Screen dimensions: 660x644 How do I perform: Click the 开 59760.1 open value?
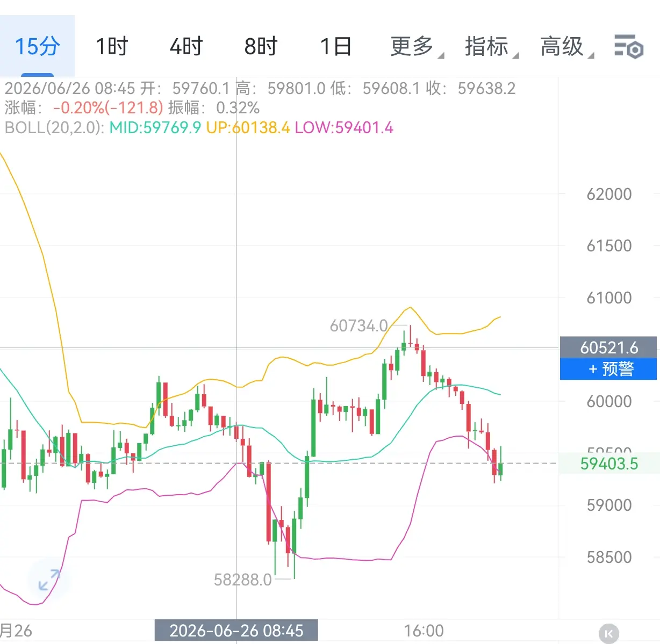click(x=185, y=88)
